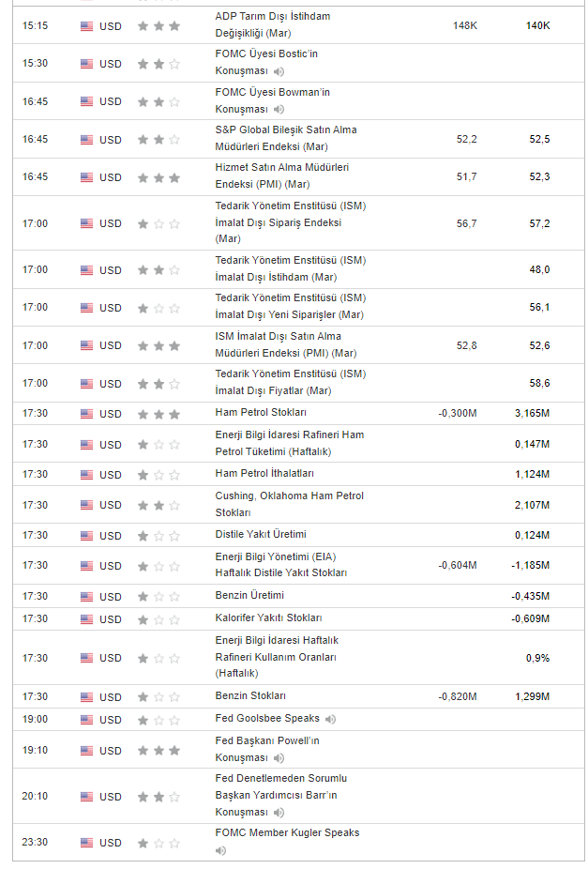Click speaker icon under FOMC Member Kugler Speaks
Screen dimensions: 588x869
click(x=220, y=850)
